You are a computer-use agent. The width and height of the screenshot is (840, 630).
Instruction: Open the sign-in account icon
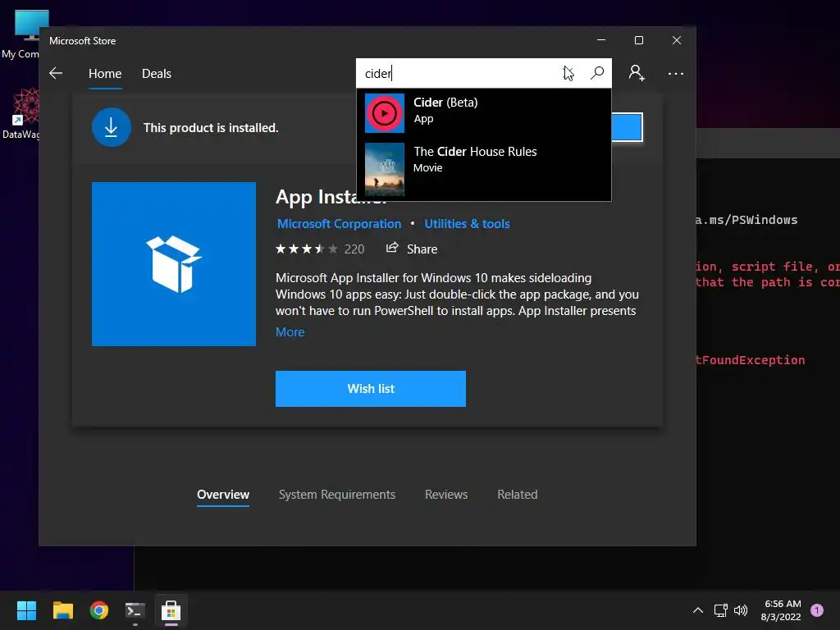637,73
